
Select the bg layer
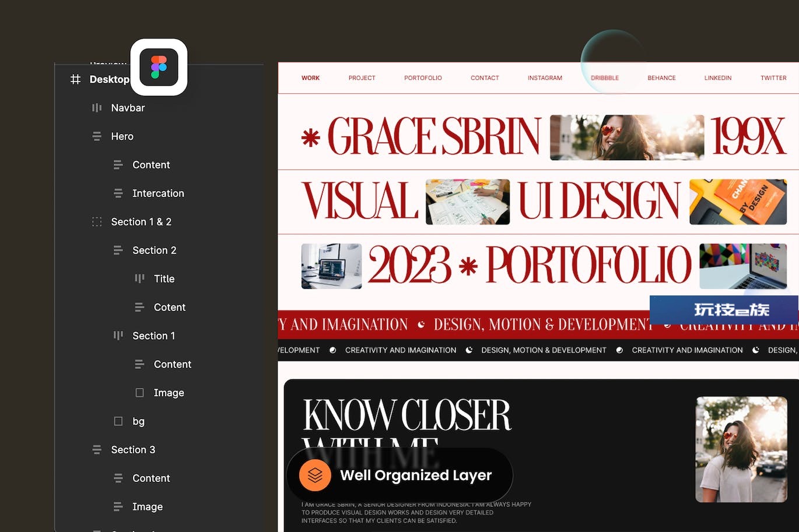(x=138, y=421)
